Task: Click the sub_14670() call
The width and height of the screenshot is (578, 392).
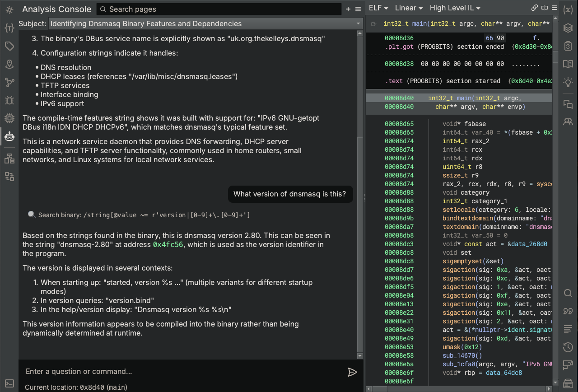Action: coord(462,355)
